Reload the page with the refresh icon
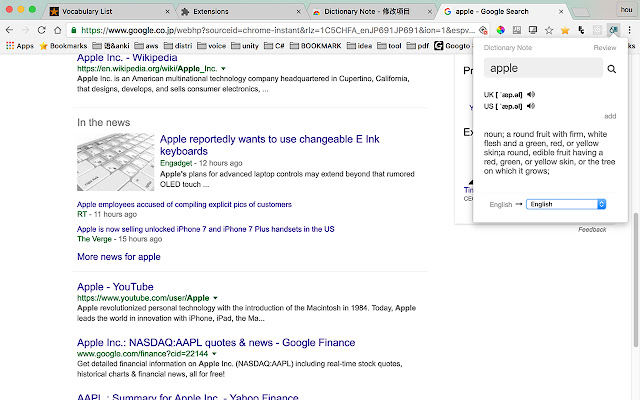The image size is (640, 400). 41,30
